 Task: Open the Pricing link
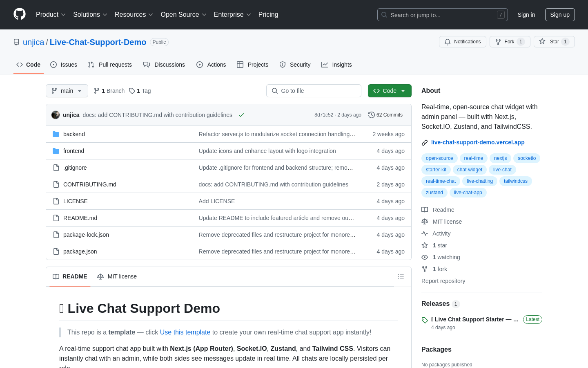(x=268, y=14)
